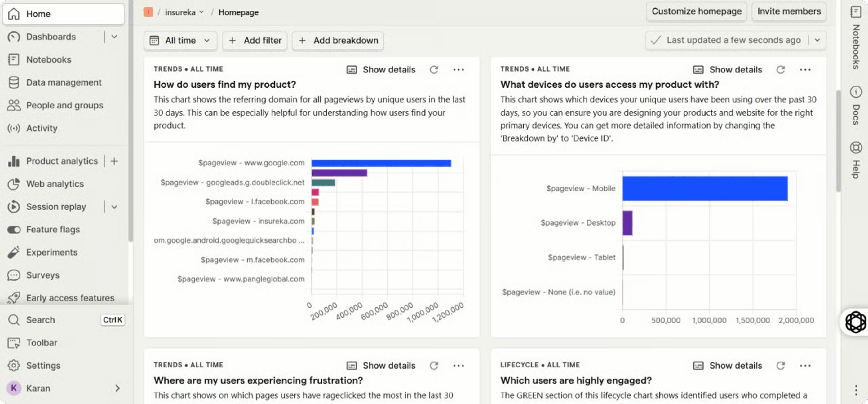The image size is (868, 404).
Task: Refresh the 'Which users are highly engaged' chart
Action: tap(780, 366)
